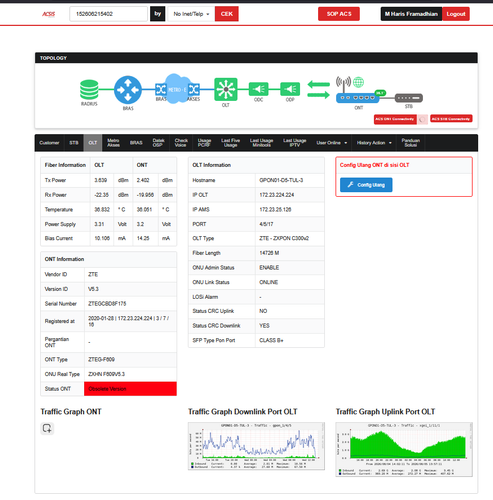Click the SOP ACS button
This screenshot has height=500, width=493.
tap(339, 14)
